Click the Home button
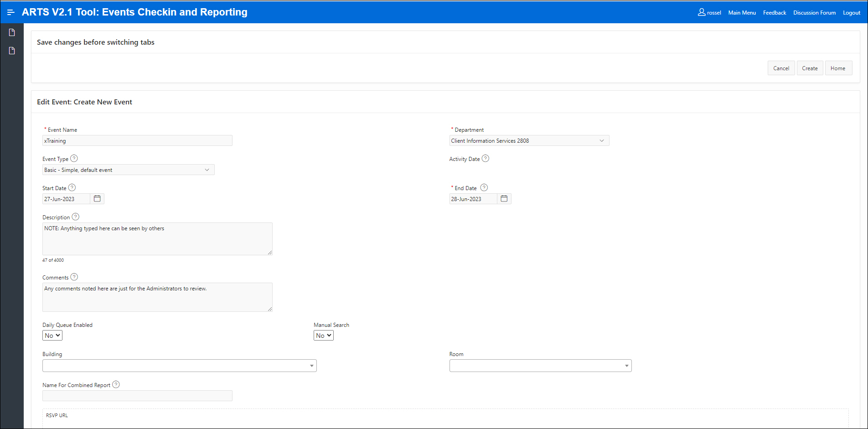This screenshot has height=429, width=868. pos(838,68)
